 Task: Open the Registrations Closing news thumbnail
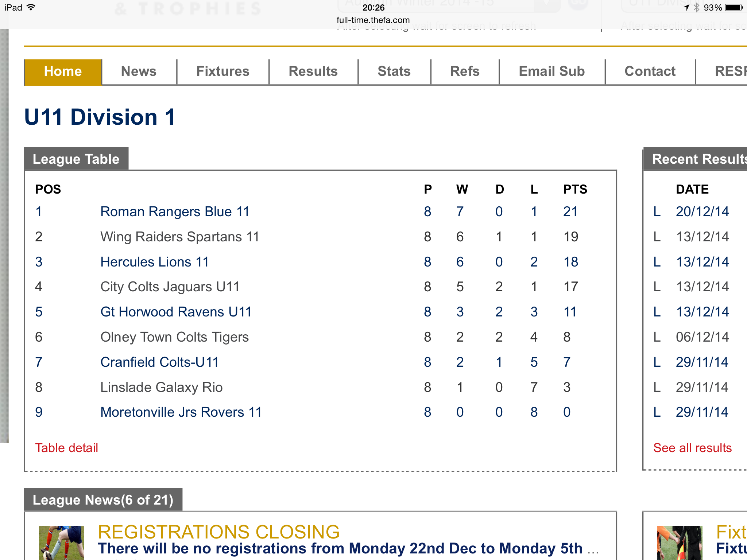pyautogui.click(x=61, y=542)
